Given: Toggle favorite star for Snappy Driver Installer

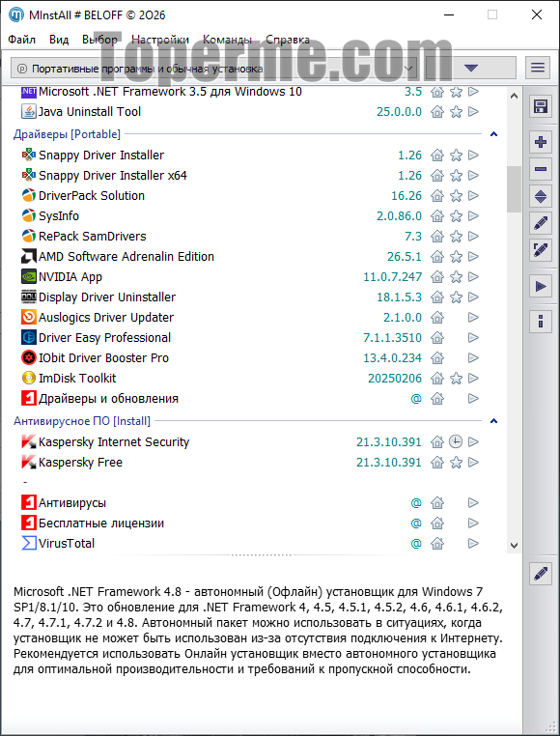Looking at the screenshot, I should (x=456, y=156).
